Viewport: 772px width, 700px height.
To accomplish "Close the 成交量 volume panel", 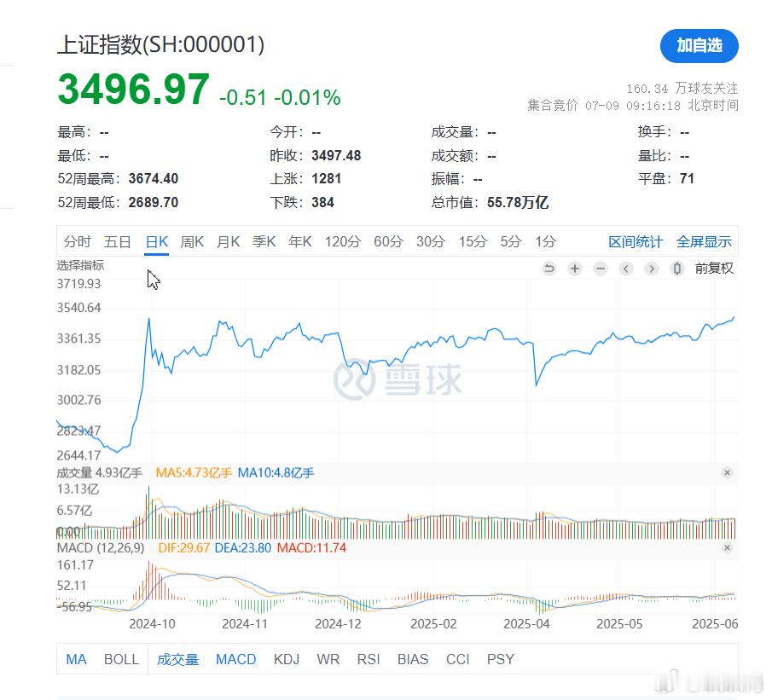I will point(727,472).
